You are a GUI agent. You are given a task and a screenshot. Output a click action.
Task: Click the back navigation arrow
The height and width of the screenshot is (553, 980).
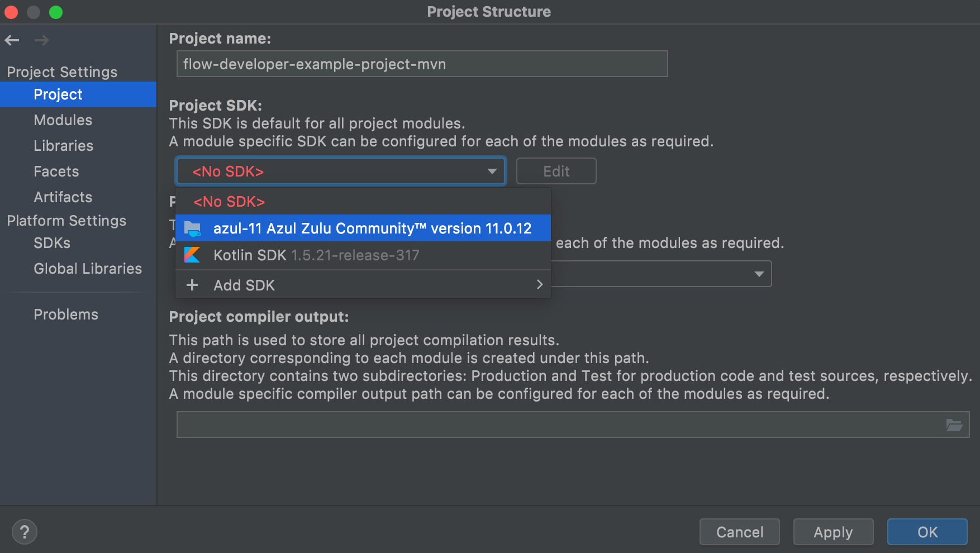click(x=12, y=40)
